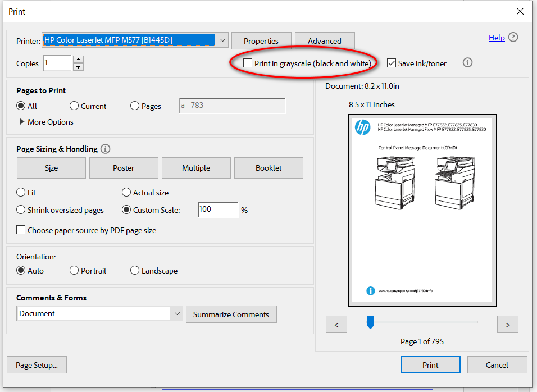Open the printer selection dropdown
The width and height of the screenshot is (537, 392).
click(x=222, y=40)
